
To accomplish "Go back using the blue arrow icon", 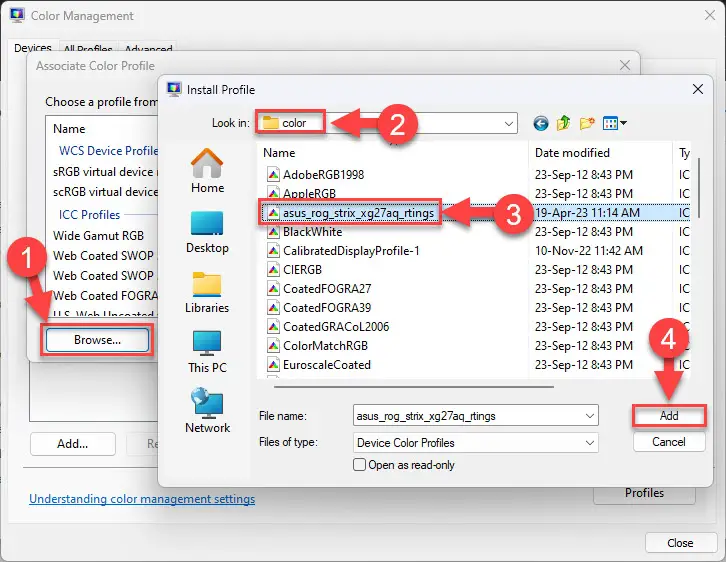I will 540,123.
